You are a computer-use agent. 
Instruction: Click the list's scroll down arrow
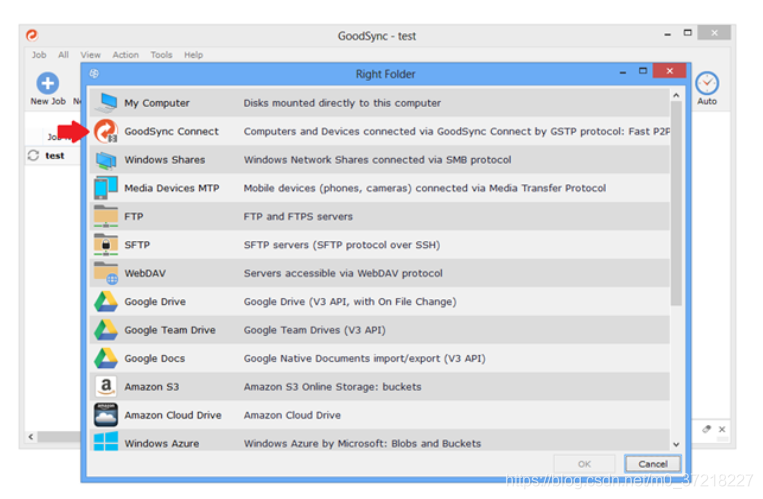click(x=676, y=444)
